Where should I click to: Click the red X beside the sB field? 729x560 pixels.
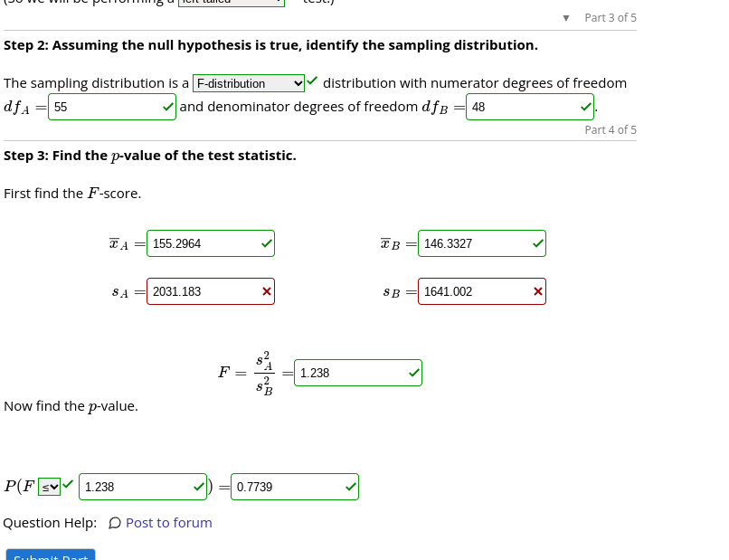[x=536, y=290]
